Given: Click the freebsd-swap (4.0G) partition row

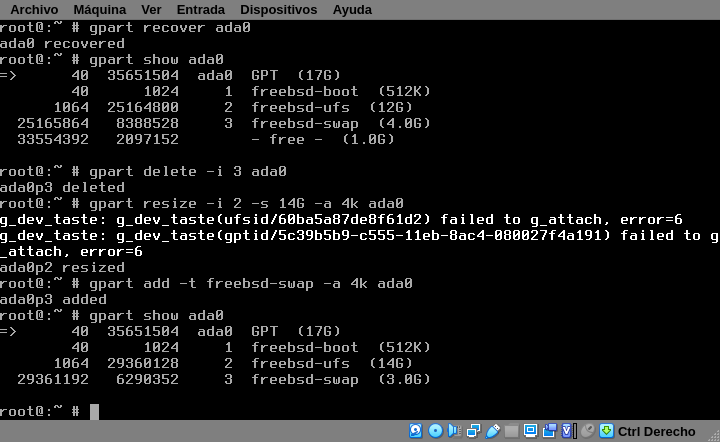Looking at the screenshot, I should [x=224, y=123].
